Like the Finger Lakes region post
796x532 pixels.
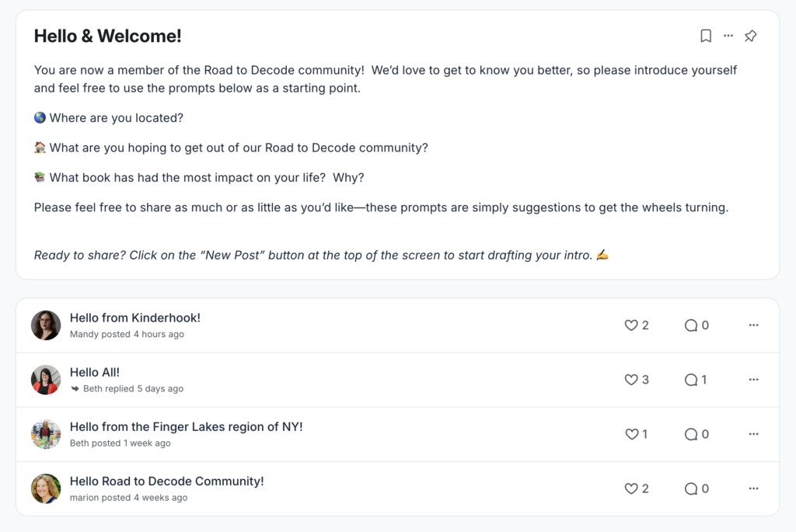click(x=630, y=434)
